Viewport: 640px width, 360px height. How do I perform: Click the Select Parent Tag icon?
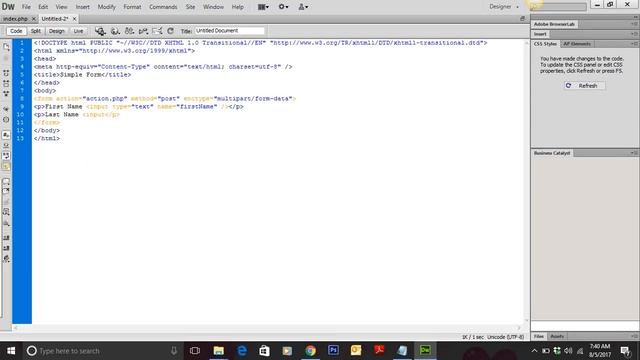[6, 109]
